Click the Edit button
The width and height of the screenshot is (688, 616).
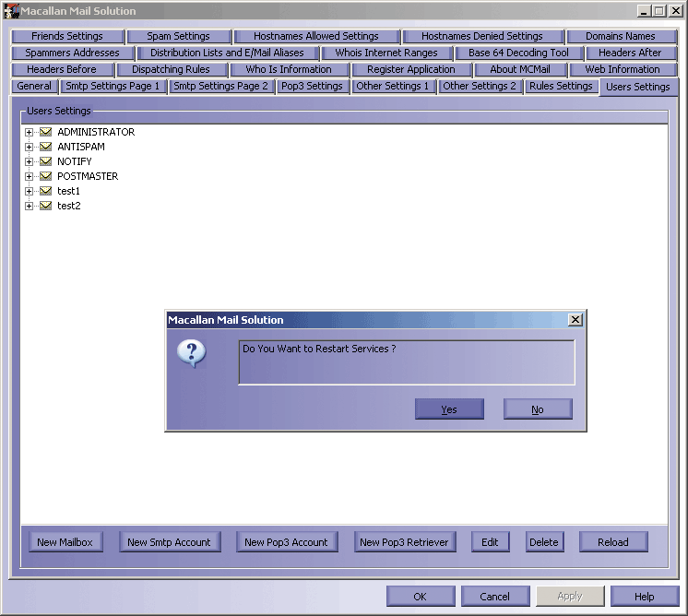(x=490, y=542)
